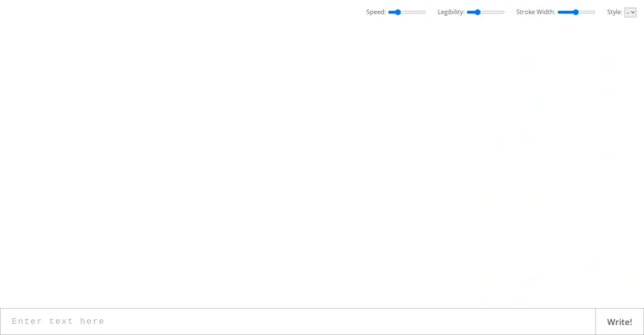This screenshot has height=335, width=644.
Task: Click the Speed slider handle
Action: pyautogui.click(x=397, y=13)
